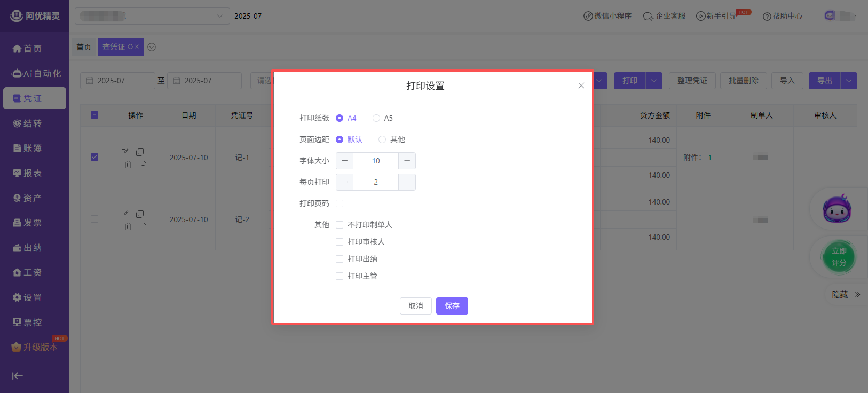Increase font size with plus button
Image resolution: width=868 pixels, height=393 pixels.
[407, 161]
